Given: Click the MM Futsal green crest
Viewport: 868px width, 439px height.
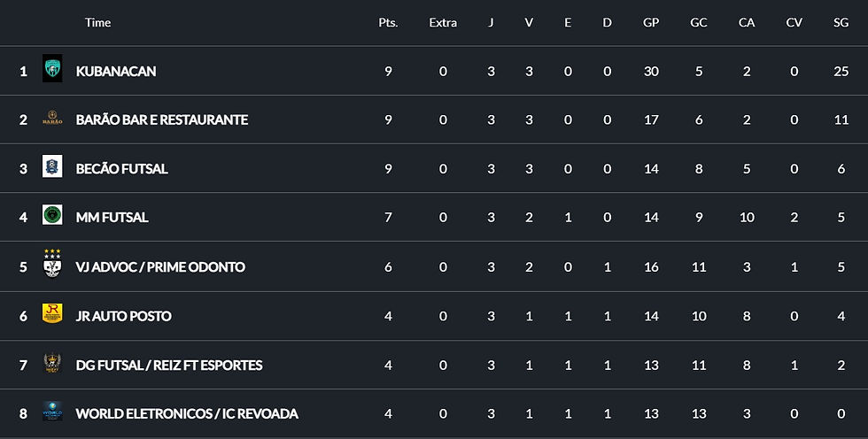Looking at the screenshot, I should (52, 216).
